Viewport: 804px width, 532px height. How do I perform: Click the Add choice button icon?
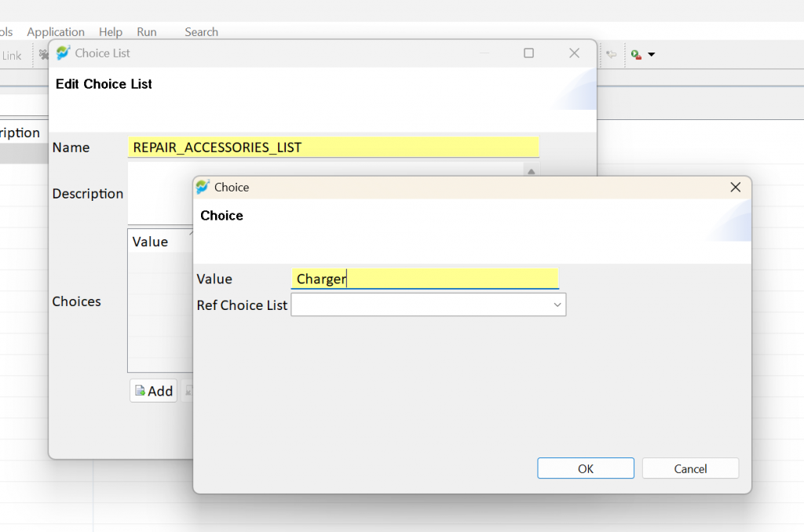click(x=140, y=391)
